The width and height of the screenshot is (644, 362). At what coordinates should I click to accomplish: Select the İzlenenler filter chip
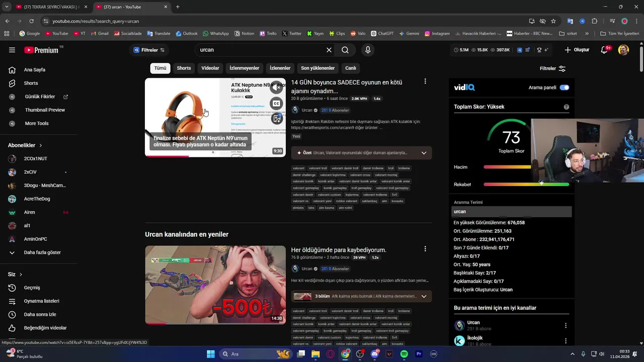click(x=280, y=68)
